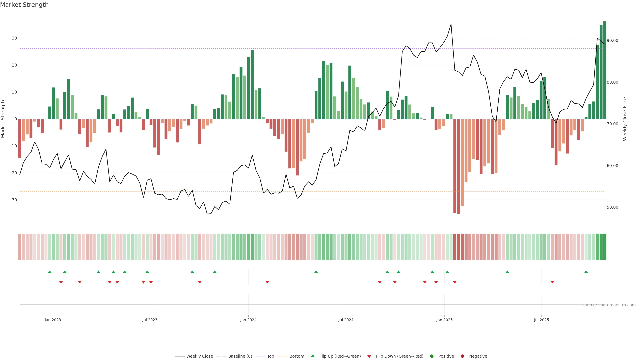Viewport: 644px width, 362px height.
Task: Click the Weekly Close Price axis title
Action: click(x=625, y=119)
